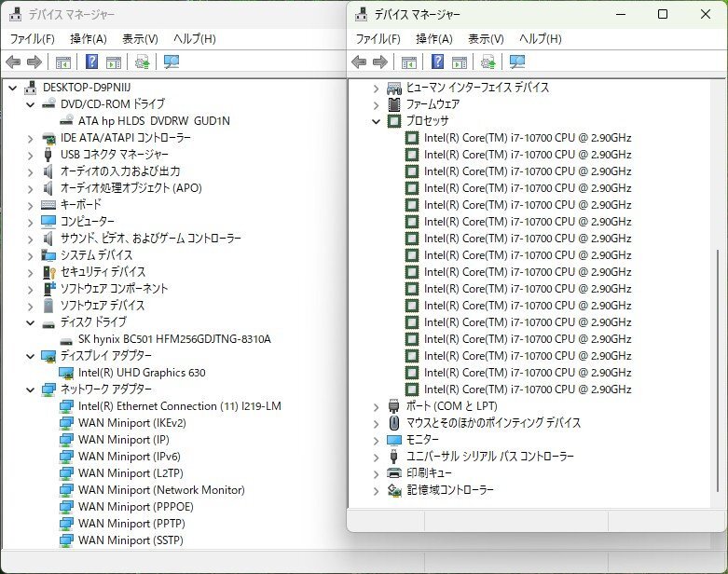Viewport: 728px width, 574px height.
Task: Open ファイル(F) menu in left window
Action: coord(32,38)
